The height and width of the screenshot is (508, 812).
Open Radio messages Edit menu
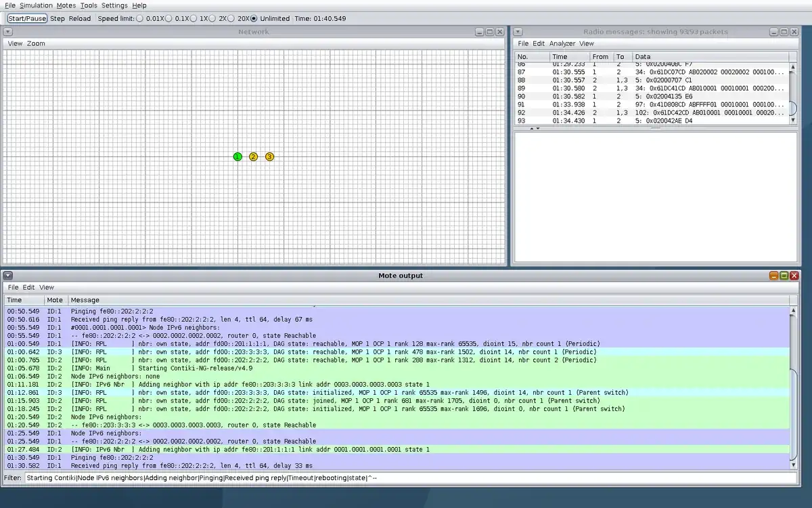pos(539,43)
